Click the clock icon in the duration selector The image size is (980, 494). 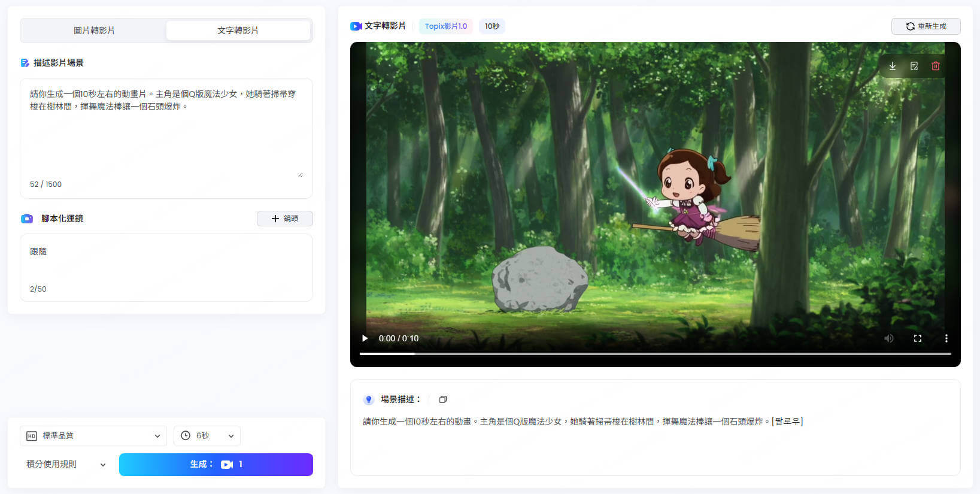pos(186,436)
